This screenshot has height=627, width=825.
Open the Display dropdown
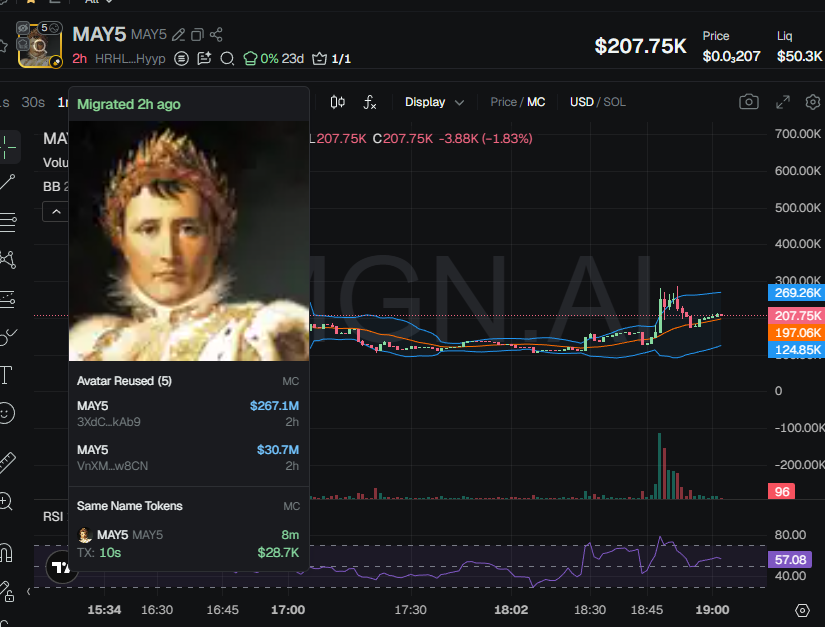435,102
